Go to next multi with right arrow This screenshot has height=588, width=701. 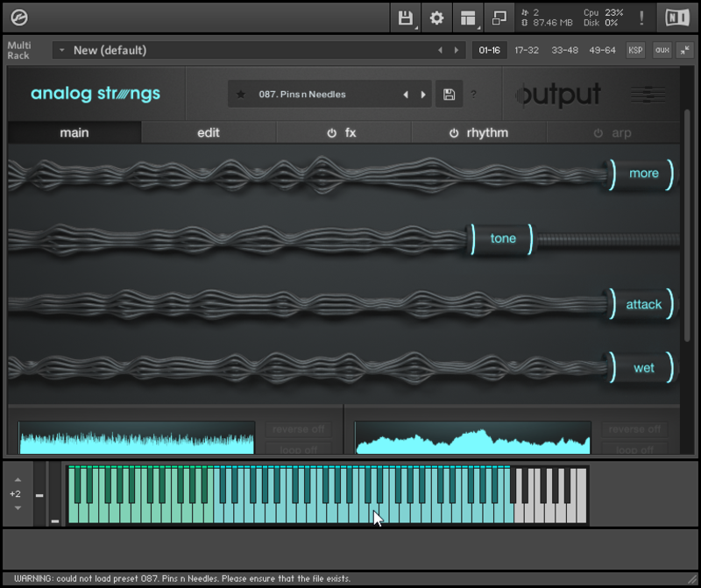pyautogui.click(x=457, y=50)
